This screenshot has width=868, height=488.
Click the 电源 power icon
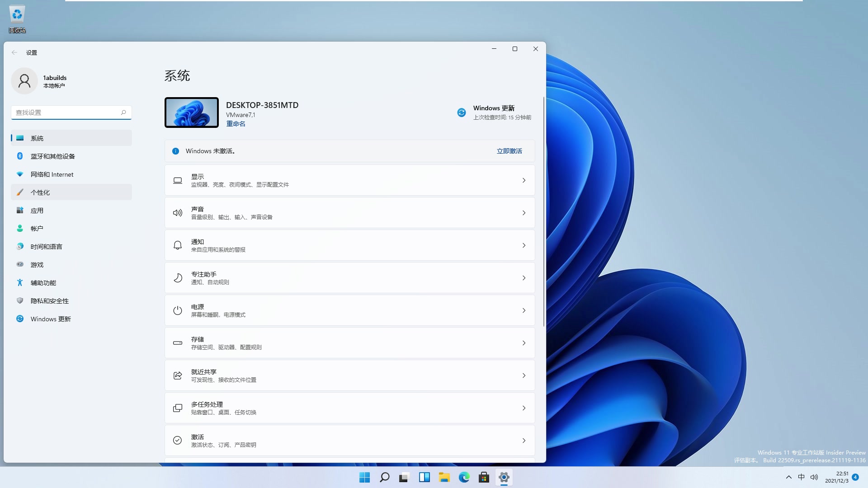(178, 310)
